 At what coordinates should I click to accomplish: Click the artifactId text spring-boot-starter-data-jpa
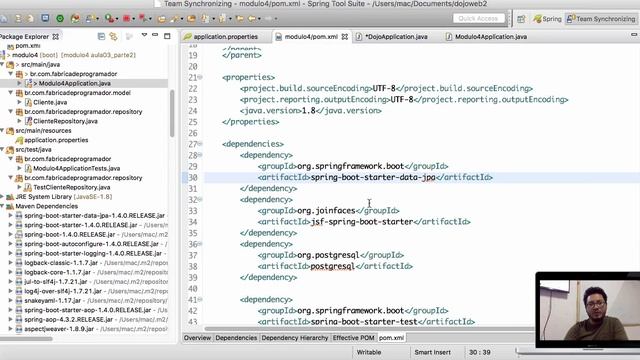point(373,178)
